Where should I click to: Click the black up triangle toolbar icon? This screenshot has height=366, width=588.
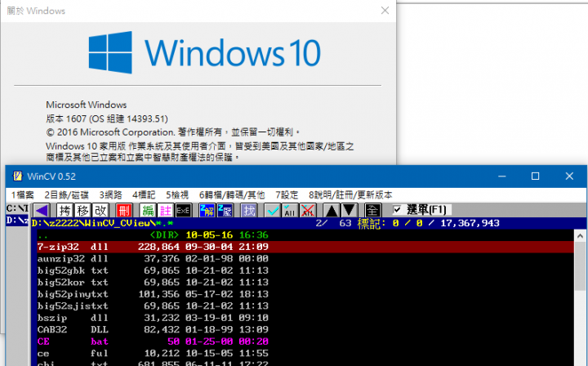tap(332, 211)
